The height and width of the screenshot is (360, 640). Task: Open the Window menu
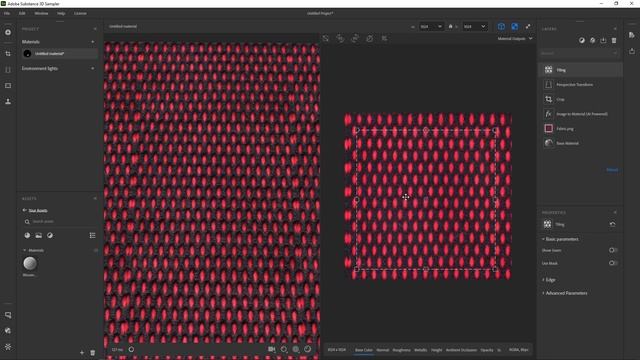(x=41, y=13)
